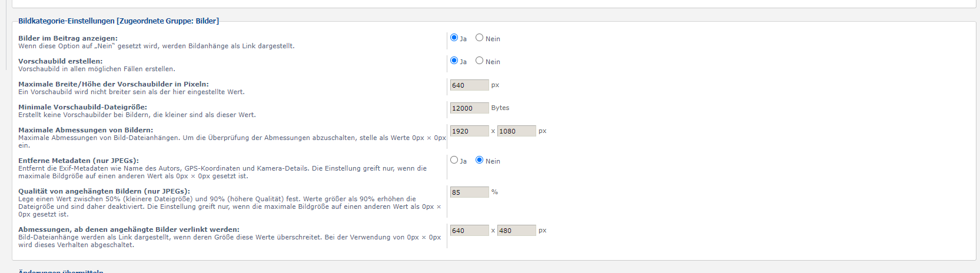Viewport: 980px width, 273px height.
Task: Click the Vorschaubild erstellen label
Action: click(x=60, y=61)
